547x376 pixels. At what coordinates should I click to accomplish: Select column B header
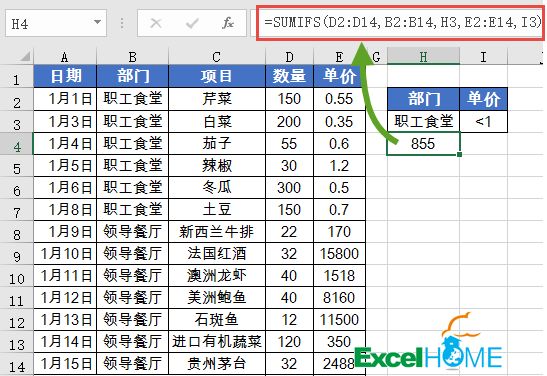[133, 57]
